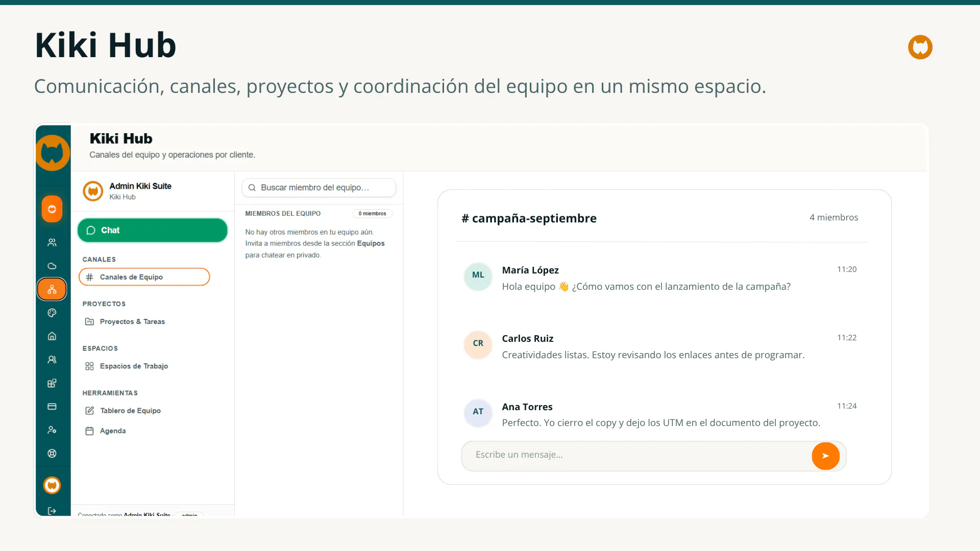Click the message starting 'Hola equipo'
Image resolution: width=980 pixels, height=551 pixels.
[646, 287]
